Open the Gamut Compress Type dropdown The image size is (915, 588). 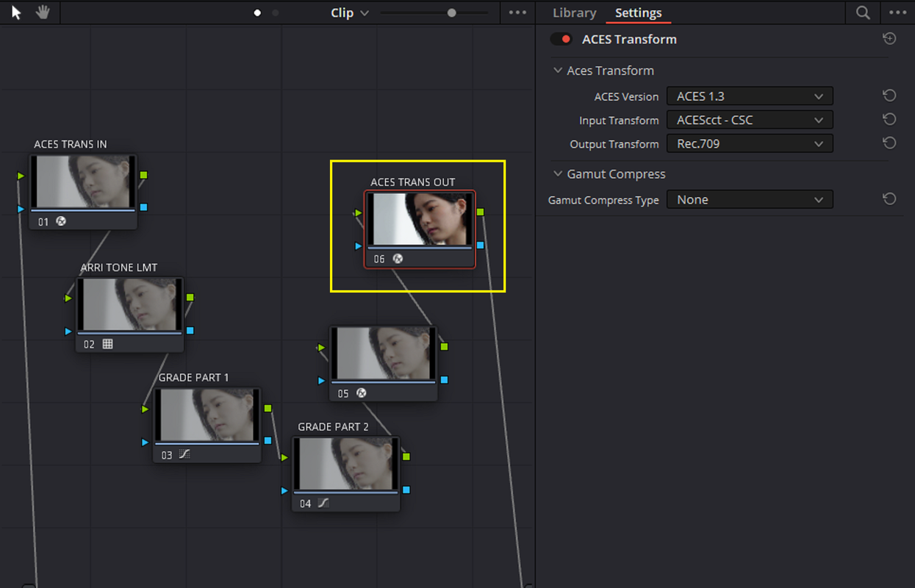pyautogui.click(x=750, y=199)
